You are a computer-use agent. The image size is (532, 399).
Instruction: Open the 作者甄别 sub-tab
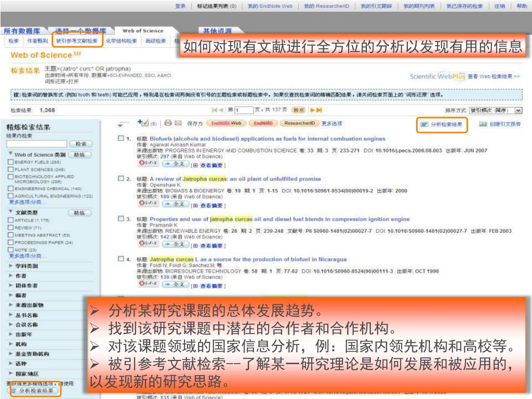click(x=37, y=41)
